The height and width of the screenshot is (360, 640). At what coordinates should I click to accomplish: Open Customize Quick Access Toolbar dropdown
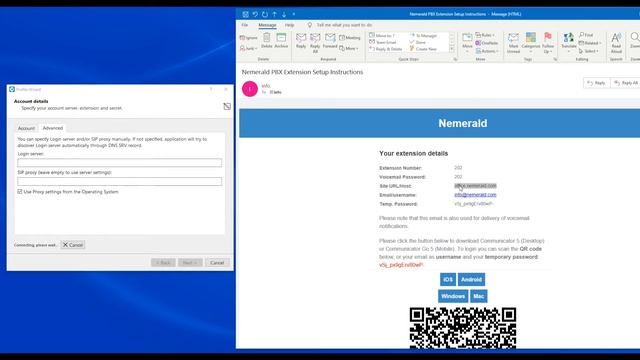(294, 14)
